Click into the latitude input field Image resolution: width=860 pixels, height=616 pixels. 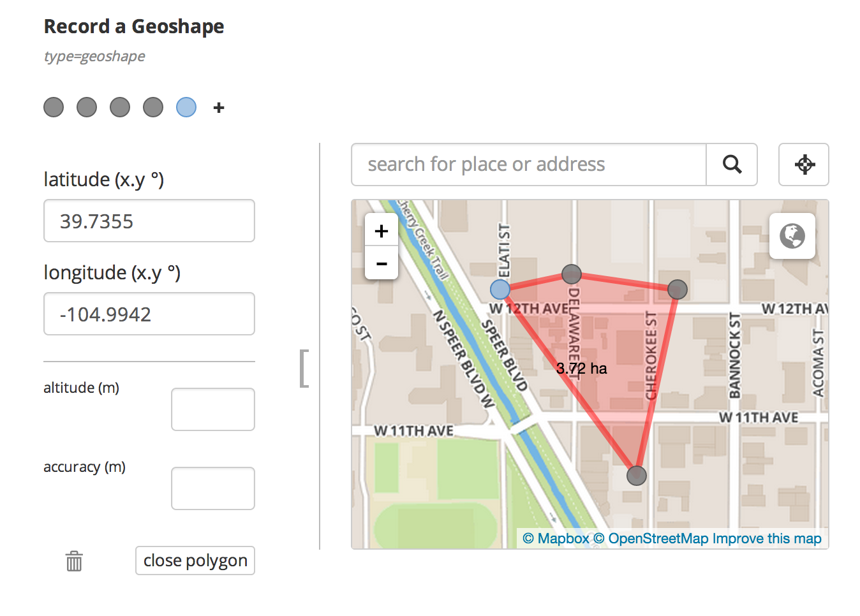coord(149,221)
